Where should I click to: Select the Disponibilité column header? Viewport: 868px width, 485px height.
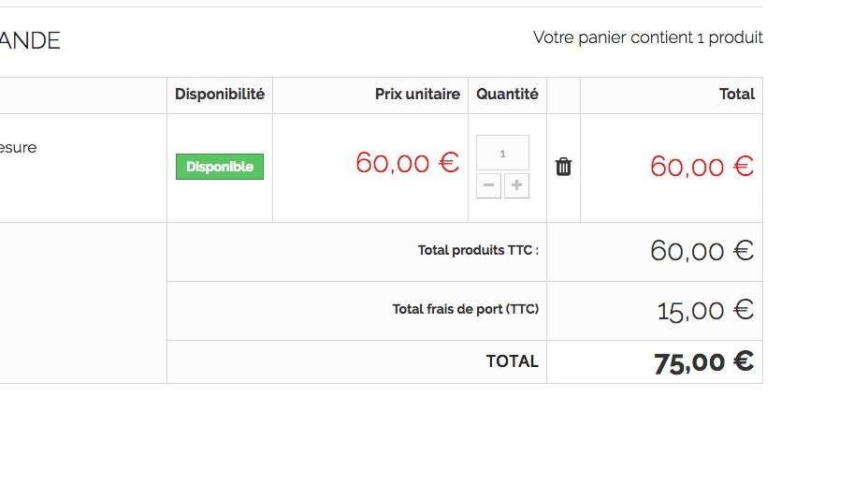click(x=220, y=95)
